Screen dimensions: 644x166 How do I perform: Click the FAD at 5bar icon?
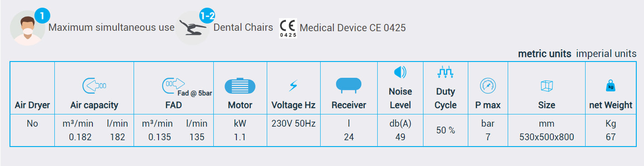[x=173, y=84]
